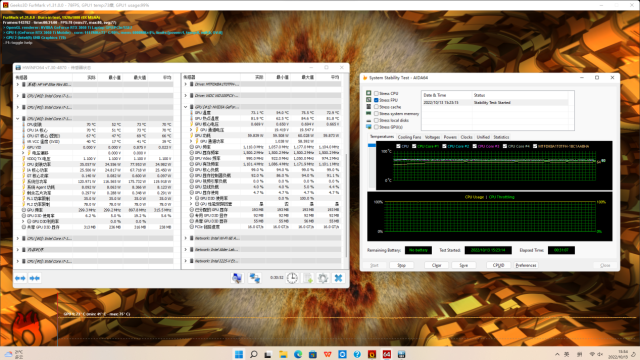
Task: Uncheck Stress FPU checkbox
Action: [376, 100]
